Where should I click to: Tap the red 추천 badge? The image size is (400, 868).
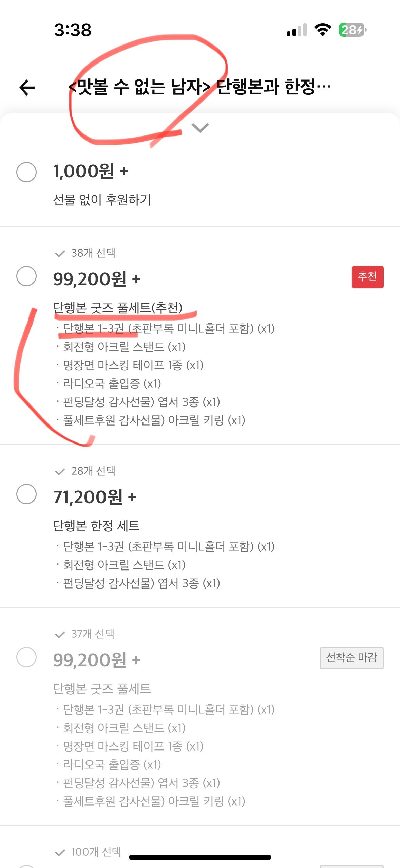[x=367, y=277]
